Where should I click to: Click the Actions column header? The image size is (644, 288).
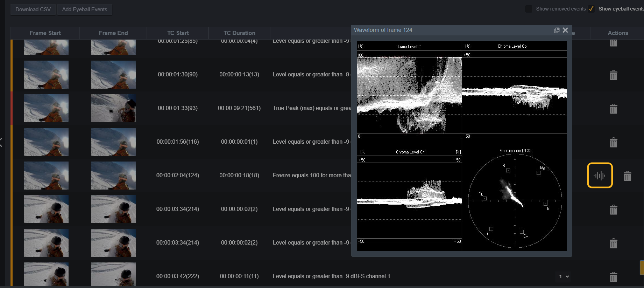click(618, 33)
